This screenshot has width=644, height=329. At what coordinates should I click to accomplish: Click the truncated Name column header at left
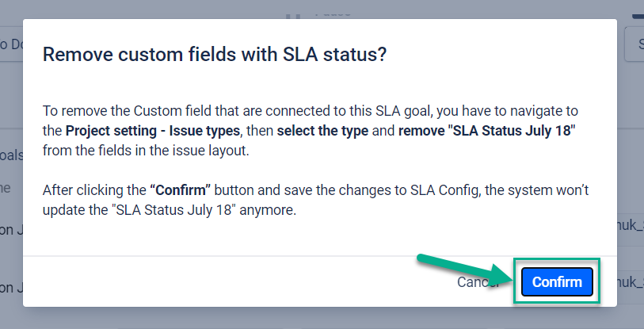pos(6,188)
